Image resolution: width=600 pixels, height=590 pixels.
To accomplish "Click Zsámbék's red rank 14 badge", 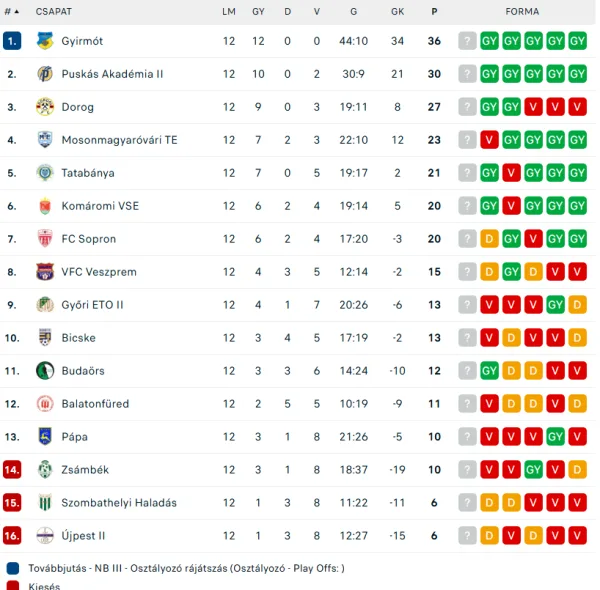I will 12,470.
